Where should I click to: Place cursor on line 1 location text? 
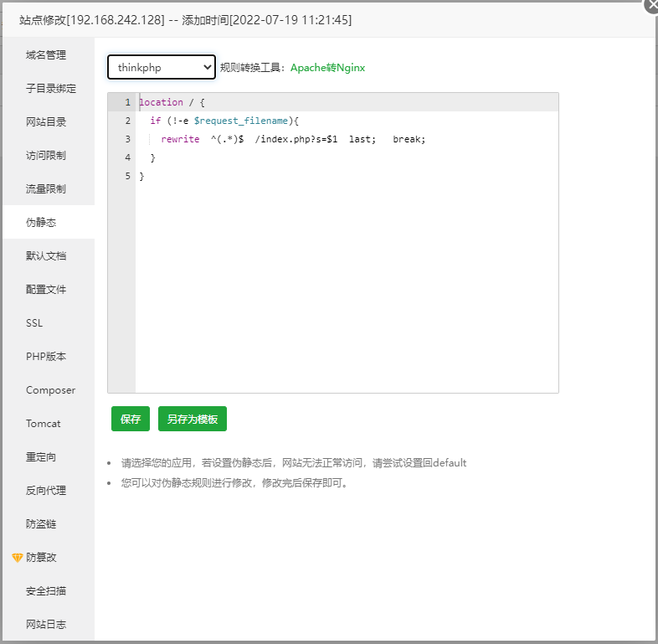click(x=161, y=102)
